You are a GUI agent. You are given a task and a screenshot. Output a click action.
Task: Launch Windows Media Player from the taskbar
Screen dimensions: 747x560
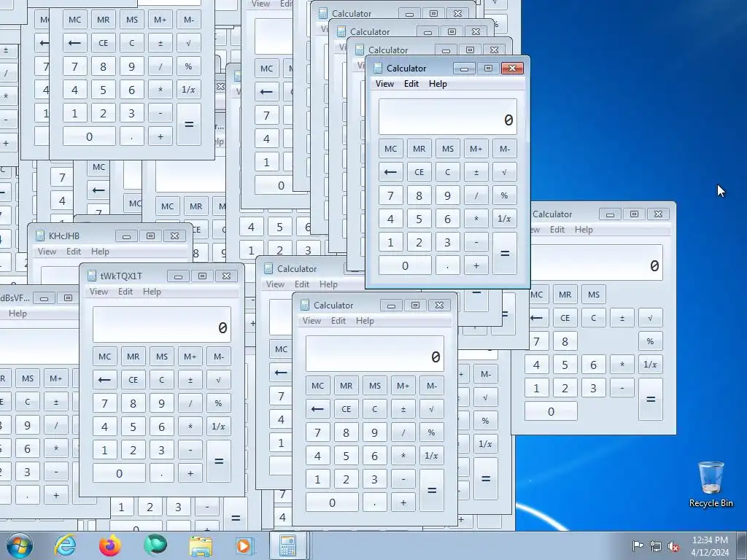point(245,545)
